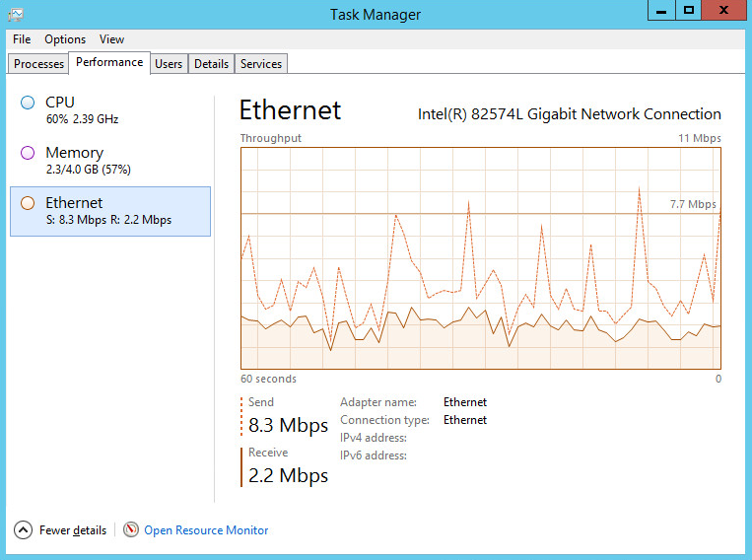Switch to the Processes tab
This screenshot has height=560, width=752.
coord(39,64)
